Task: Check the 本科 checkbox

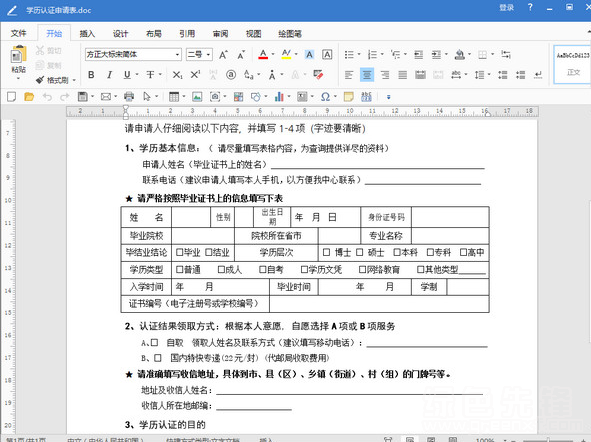Action: (397, 252)
